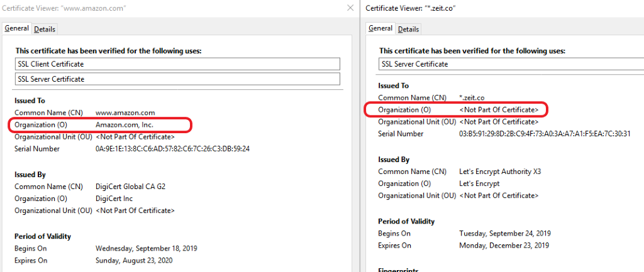Select SSL Client Certificate entry in amazon viewer

click(178, 64)
